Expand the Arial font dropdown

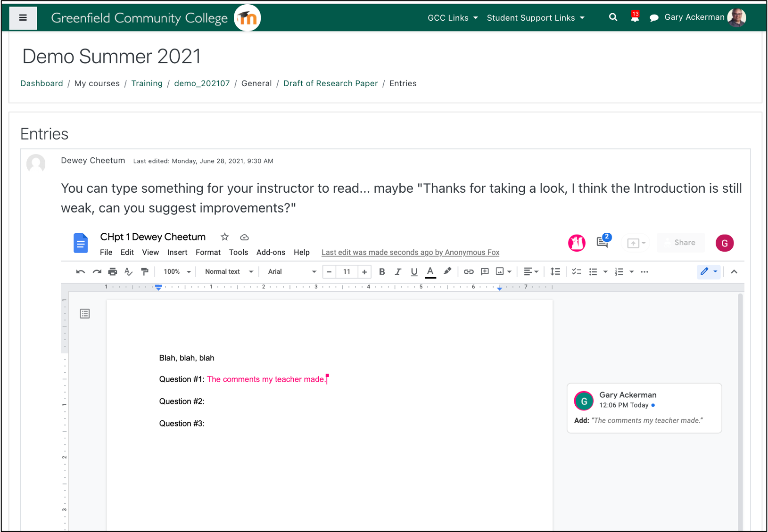pos(290,271)
